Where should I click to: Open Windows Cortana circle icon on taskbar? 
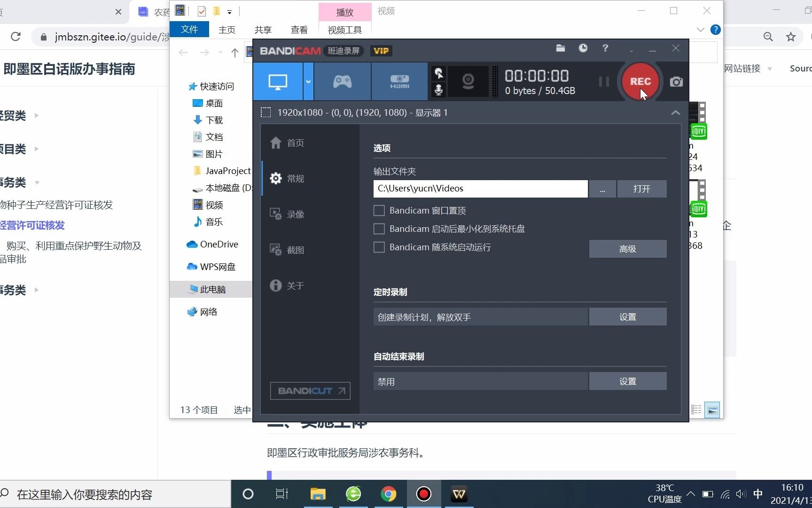[248, 494]
